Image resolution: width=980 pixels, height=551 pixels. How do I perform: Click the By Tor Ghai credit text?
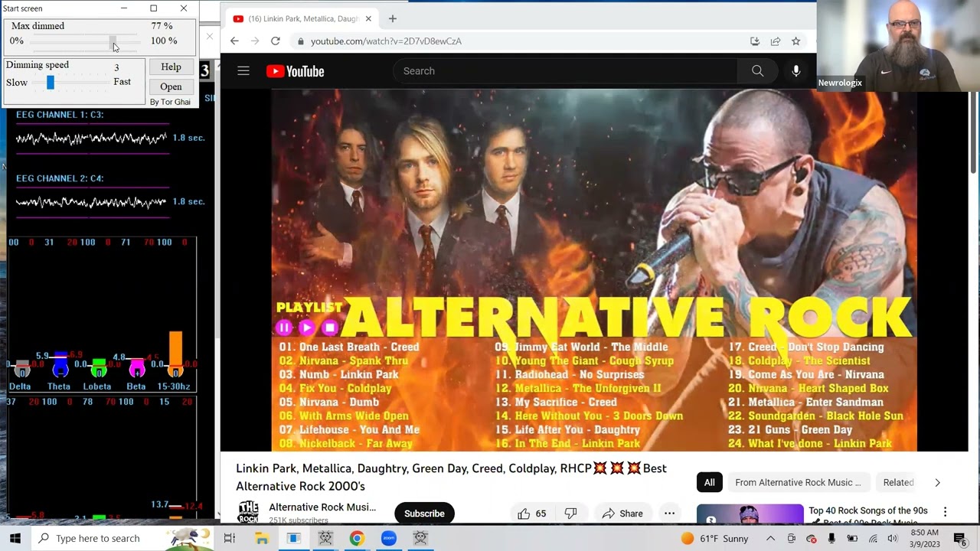tap(170, 102)
